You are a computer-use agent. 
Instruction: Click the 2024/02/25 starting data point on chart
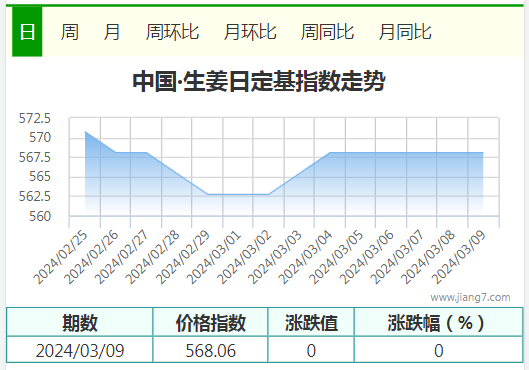[85, 132]
